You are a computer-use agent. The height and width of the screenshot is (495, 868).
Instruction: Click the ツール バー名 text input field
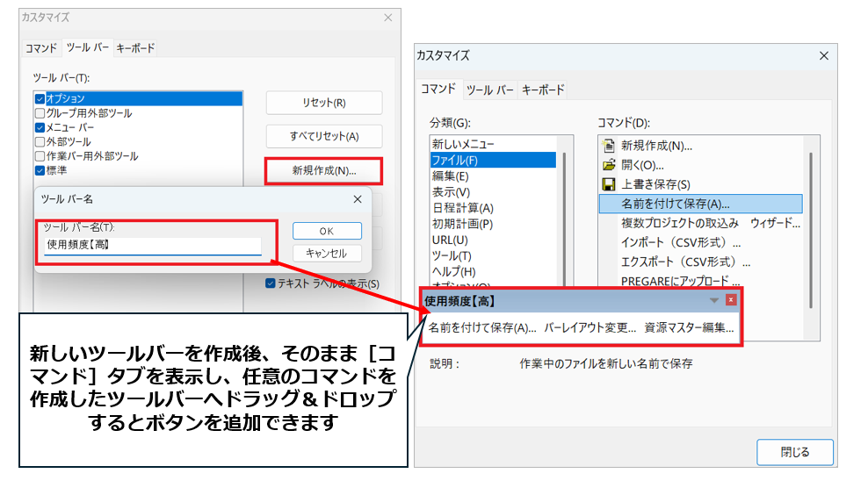click(152, 246)
